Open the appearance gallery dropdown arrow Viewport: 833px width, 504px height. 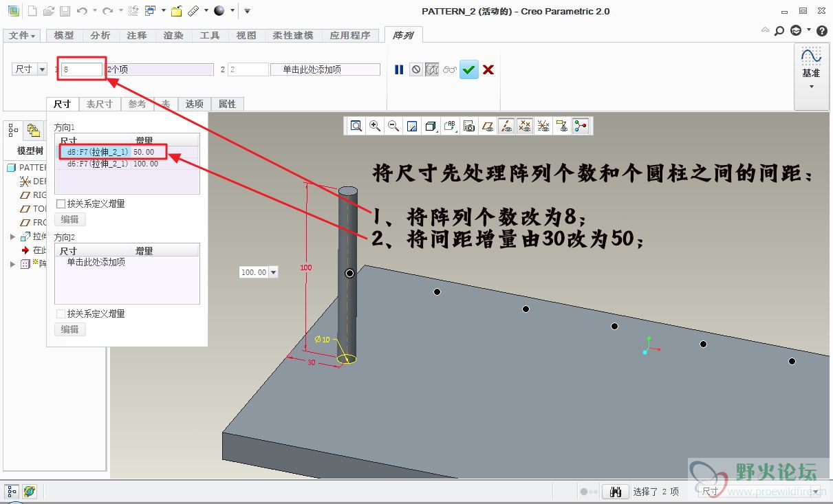(232, 11)
